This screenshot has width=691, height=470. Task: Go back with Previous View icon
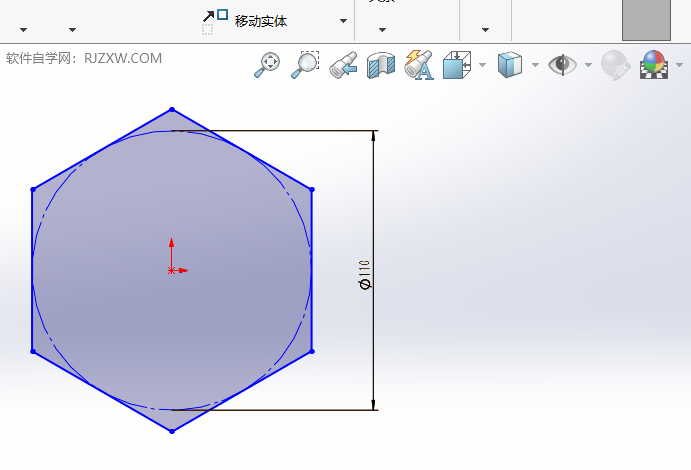tap(343, 65)
